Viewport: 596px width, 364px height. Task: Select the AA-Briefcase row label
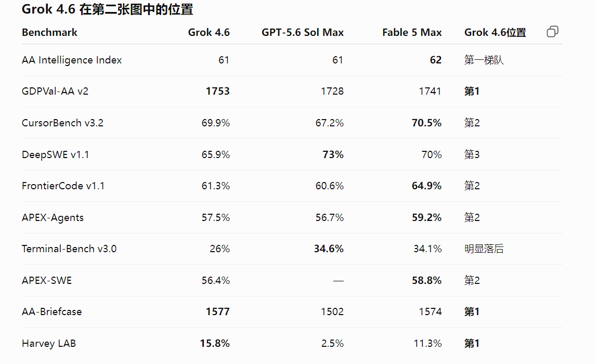point(51,311)
